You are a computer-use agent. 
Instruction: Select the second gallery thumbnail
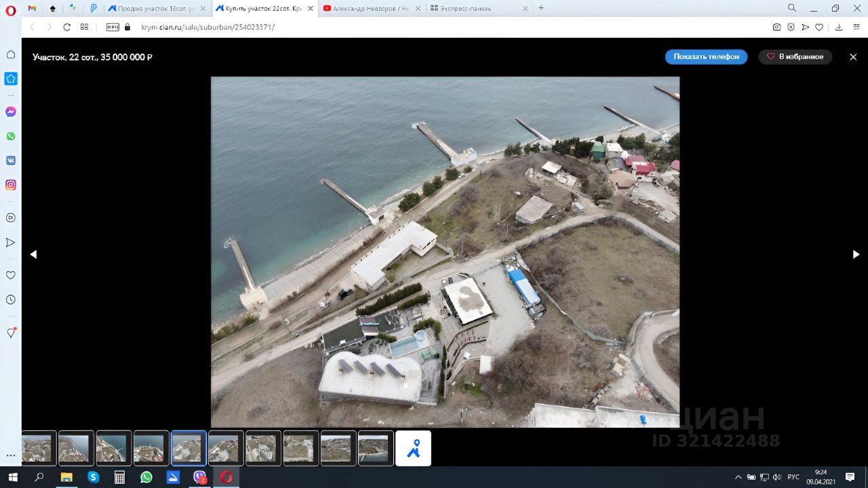pyautogui.click(x=76, y=448)
